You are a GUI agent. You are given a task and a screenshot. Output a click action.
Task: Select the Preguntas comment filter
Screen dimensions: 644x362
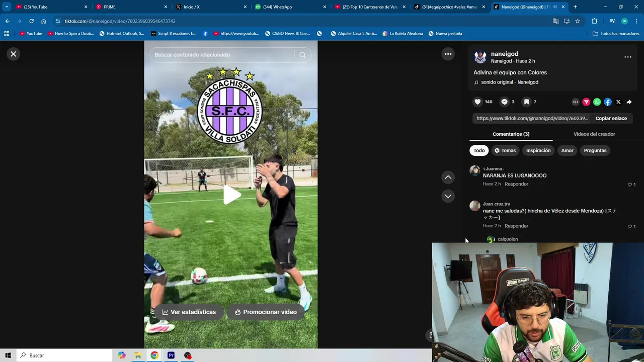point(595,150)
